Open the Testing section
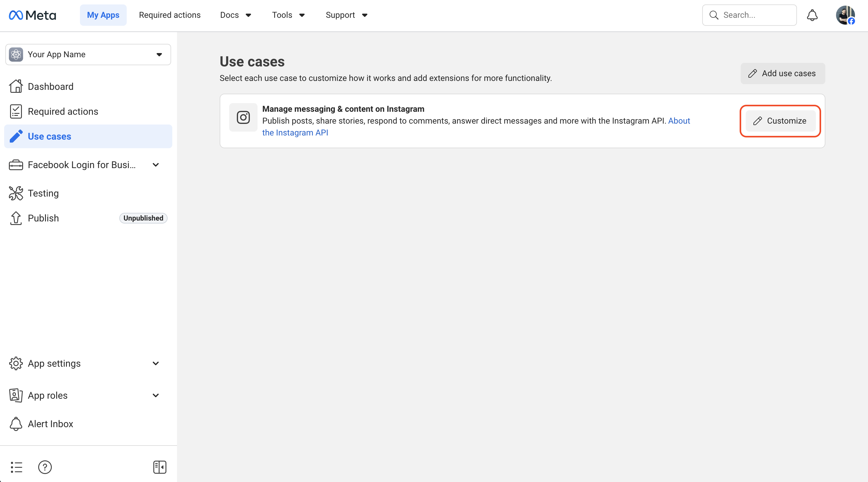The image size is (868, 482). 43,193
